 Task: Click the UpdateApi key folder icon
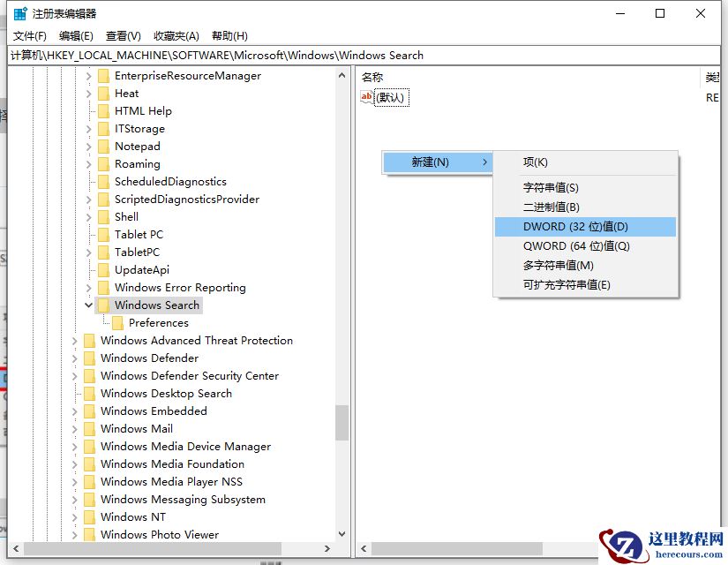point(104,269)
